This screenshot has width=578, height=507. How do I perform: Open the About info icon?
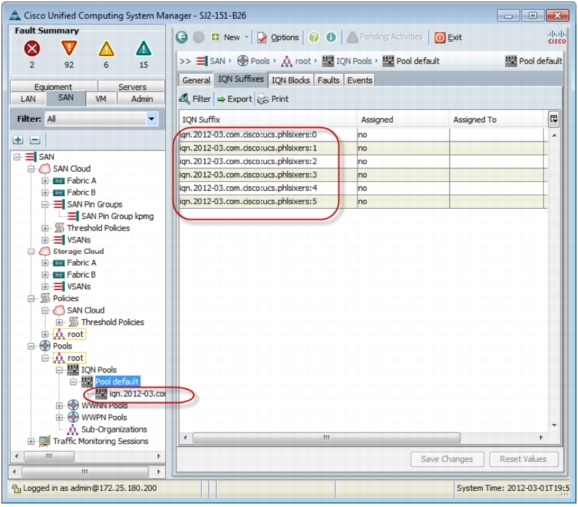[331, 37]
